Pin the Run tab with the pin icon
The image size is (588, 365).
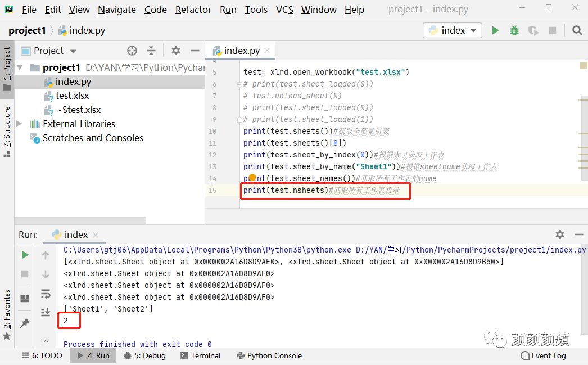tap(25, 323)
